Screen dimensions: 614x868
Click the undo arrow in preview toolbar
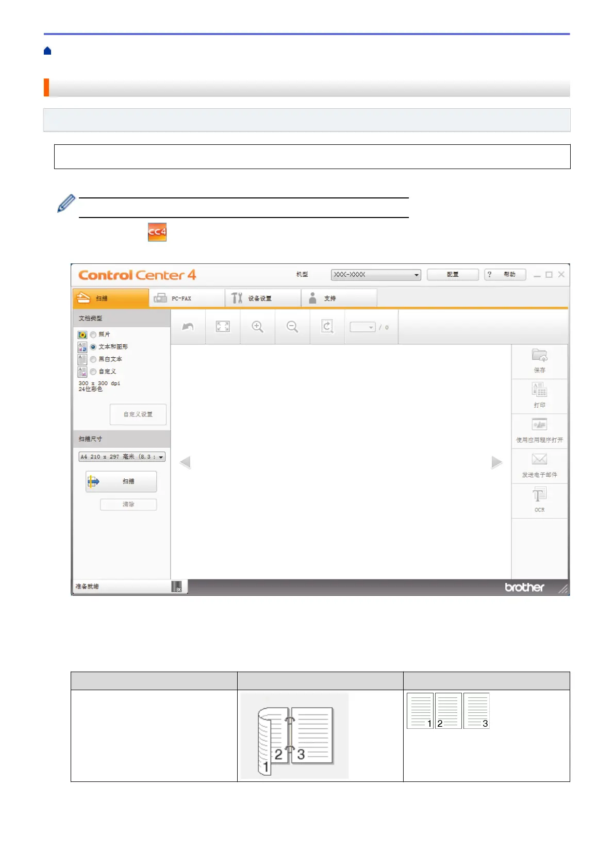188,327
